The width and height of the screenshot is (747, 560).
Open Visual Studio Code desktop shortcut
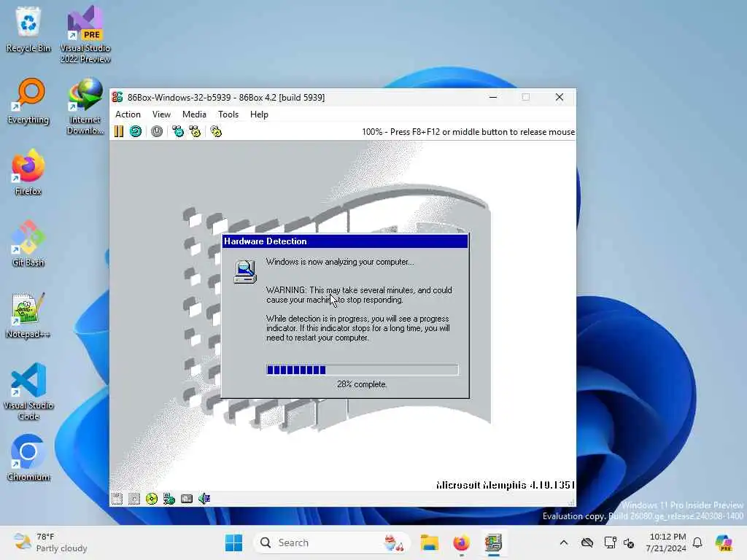[x=28, y=392]
